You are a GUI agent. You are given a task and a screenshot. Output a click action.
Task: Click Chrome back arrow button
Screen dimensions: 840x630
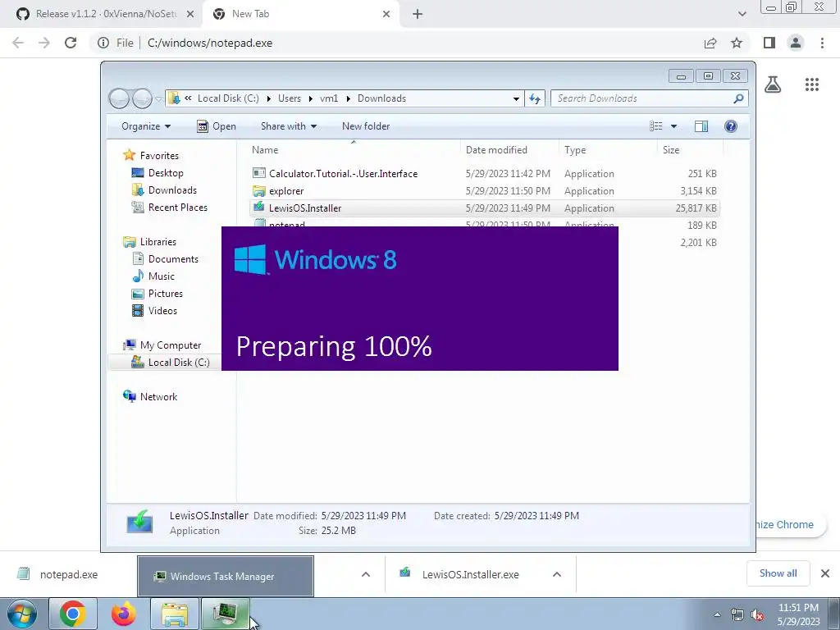click(18, 43)
